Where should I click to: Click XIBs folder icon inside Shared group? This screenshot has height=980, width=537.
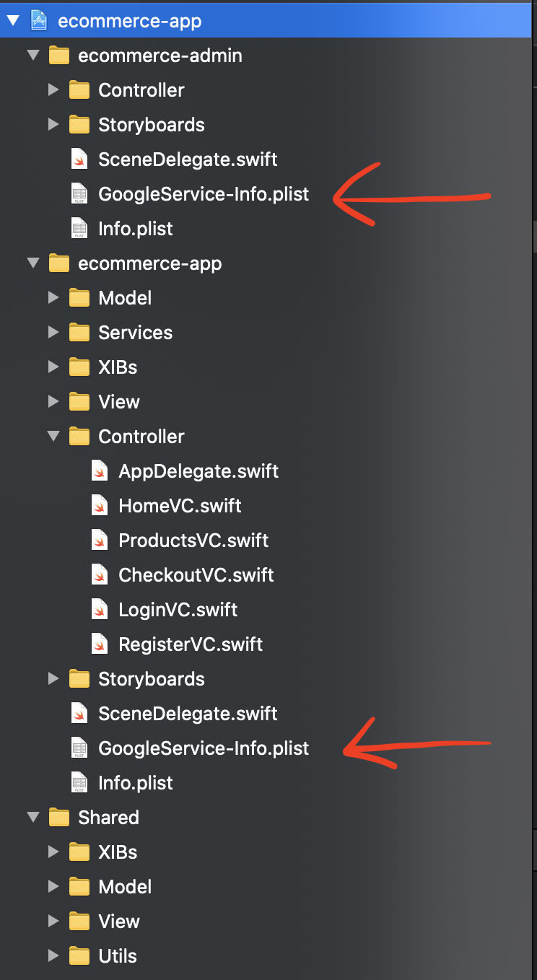[79, 852]
